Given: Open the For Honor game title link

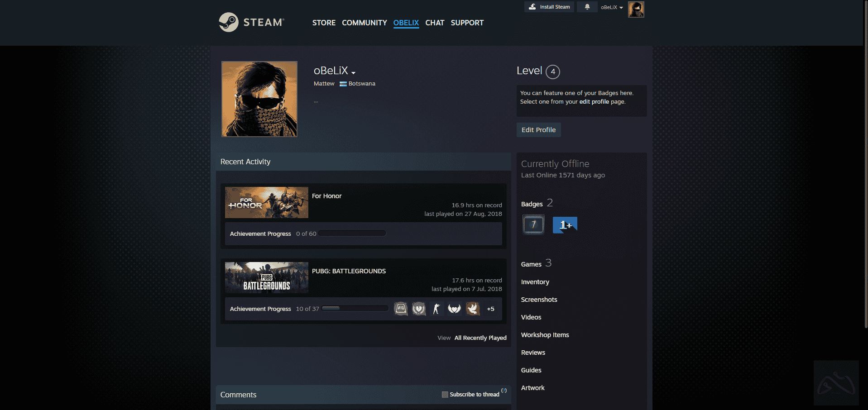Looking at the screenshot, I should (326, 196).
